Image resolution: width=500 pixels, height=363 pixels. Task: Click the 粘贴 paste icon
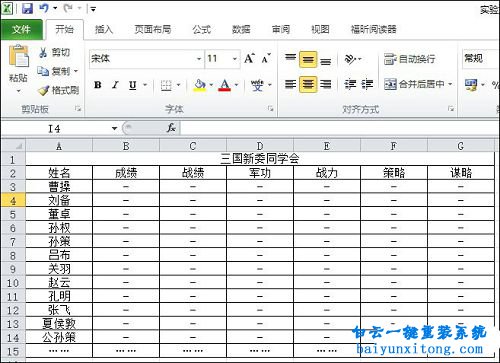[19, 56]
